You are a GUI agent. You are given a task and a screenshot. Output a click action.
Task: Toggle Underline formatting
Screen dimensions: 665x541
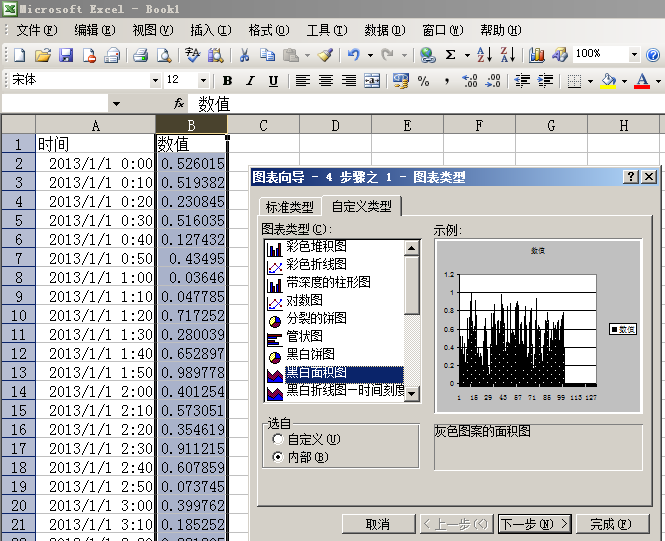point(274,81)
